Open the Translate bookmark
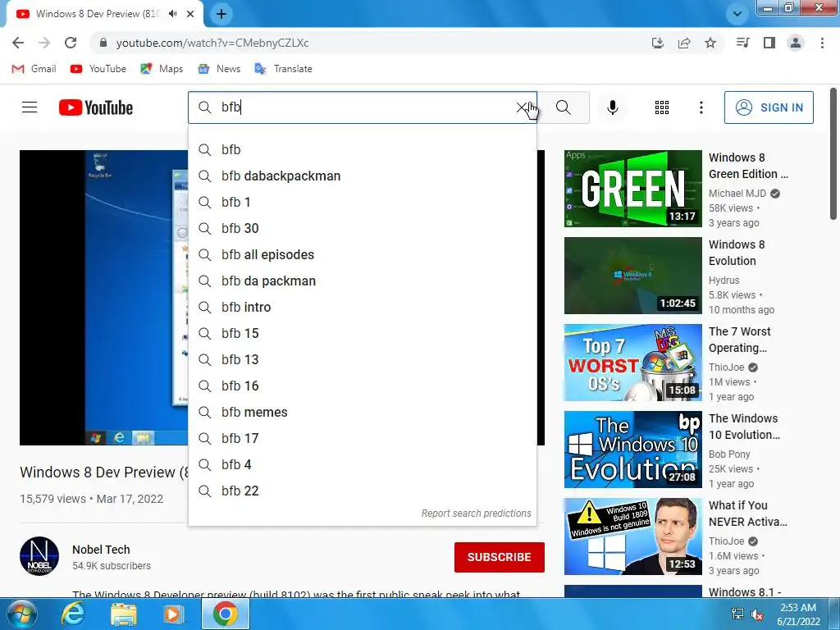The image size is (840, 630). (283, 69)
